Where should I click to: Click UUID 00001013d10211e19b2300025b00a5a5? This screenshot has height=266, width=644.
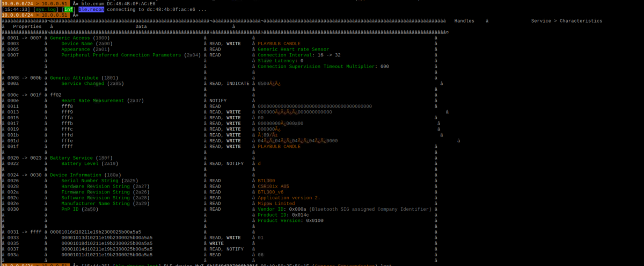pyautogui.click(x=107, y=238)
